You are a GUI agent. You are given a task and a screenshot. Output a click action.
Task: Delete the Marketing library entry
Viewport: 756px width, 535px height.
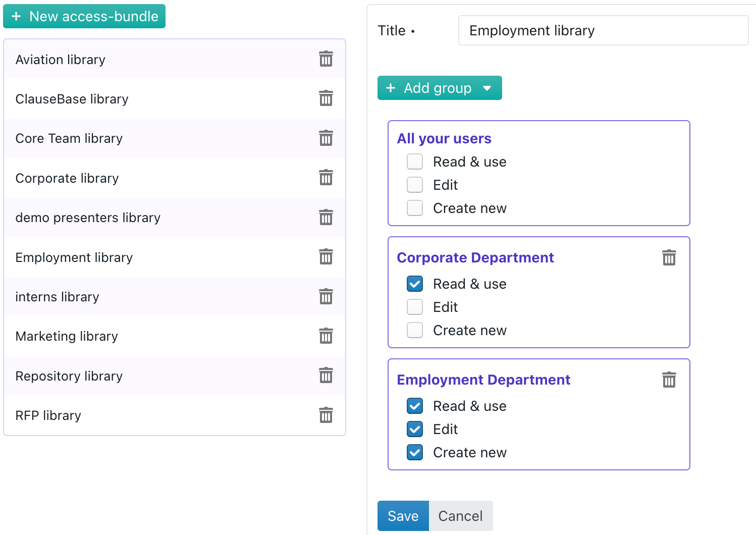(x=326, y=336)
